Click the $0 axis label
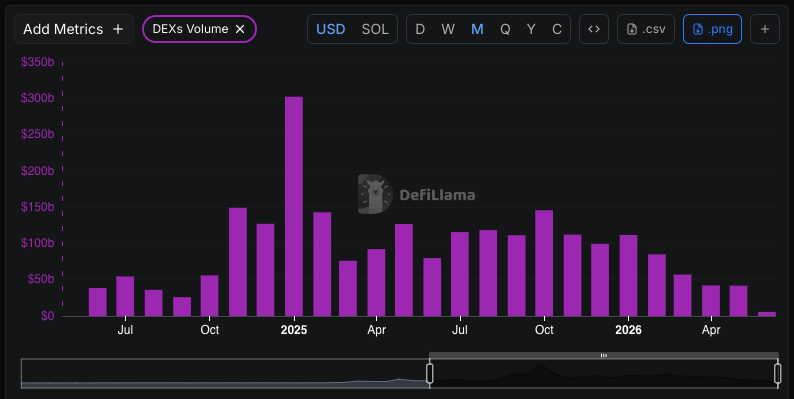Image resolution: width=794 pixels, height=399 pixels. [x=48, y=316]
